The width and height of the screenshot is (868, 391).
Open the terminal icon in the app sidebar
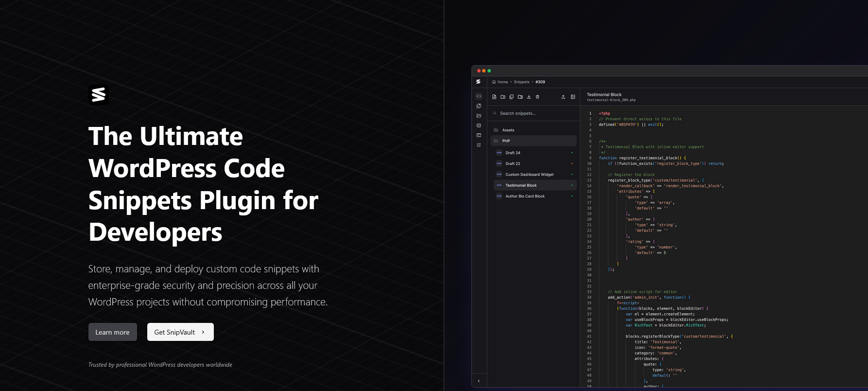tap(479, 135)
